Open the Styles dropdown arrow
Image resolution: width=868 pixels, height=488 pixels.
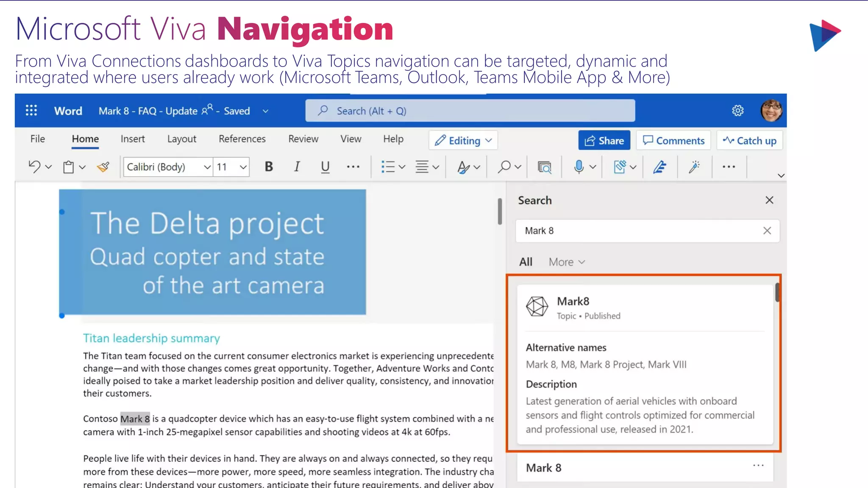pos(477,167)
